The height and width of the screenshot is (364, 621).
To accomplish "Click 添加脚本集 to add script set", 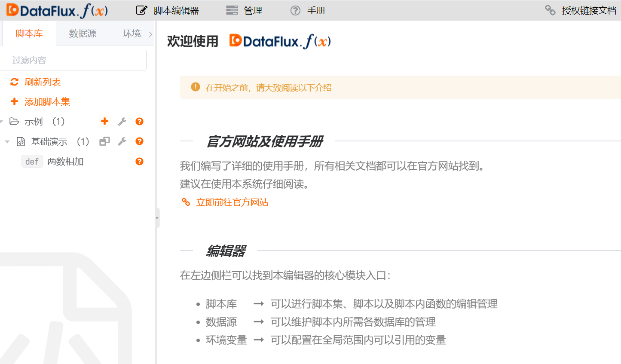I will pyautogui.click(x=40, y=102).
